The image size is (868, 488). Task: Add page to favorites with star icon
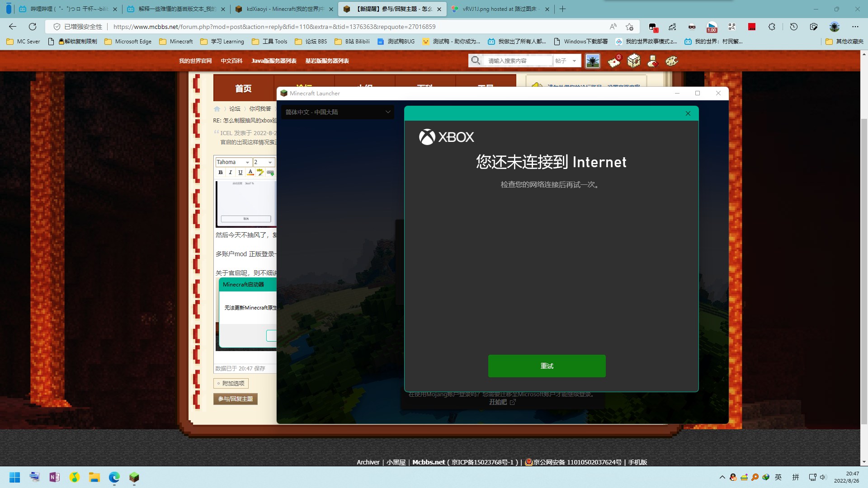point(629,27)
